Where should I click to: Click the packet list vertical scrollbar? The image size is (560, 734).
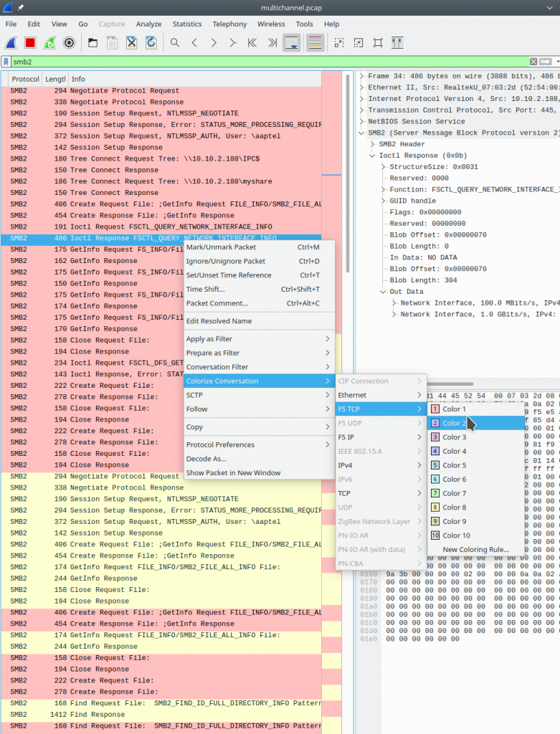click(x=348, y=174)
